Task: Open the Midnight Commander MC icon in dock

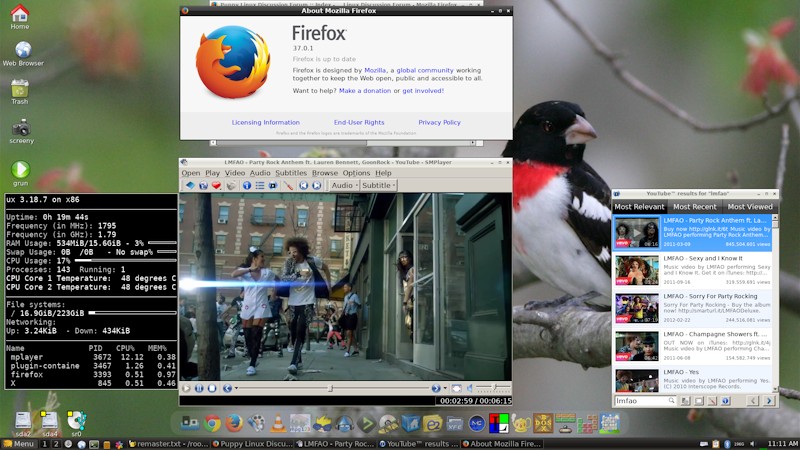Action: point(477,423)
